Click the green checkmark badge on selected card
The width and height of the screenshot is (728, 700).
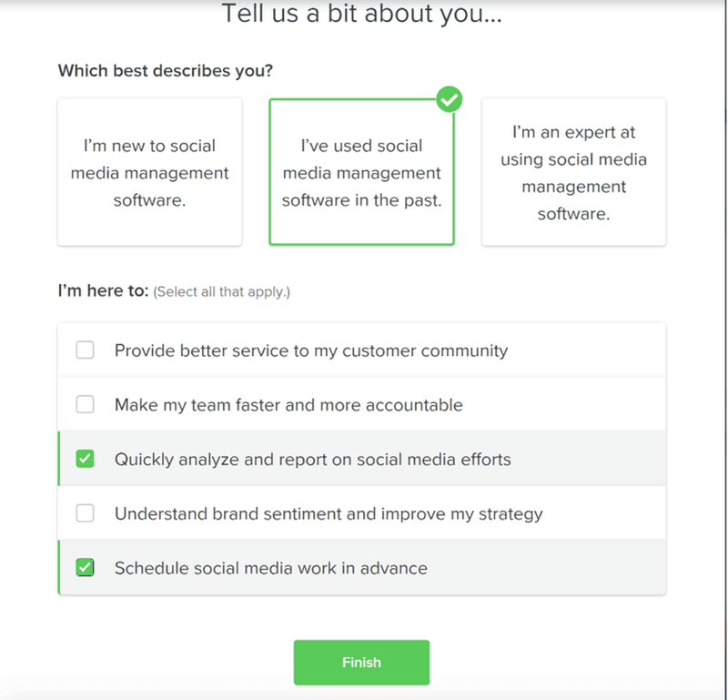tap(450, 100)
